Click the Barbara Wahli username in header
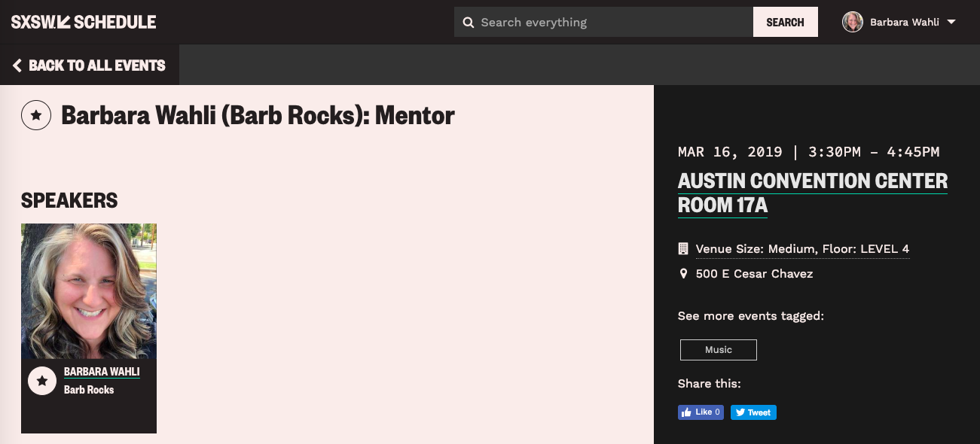The width and height of the screenshot is (980, 444). pos(905,22)
